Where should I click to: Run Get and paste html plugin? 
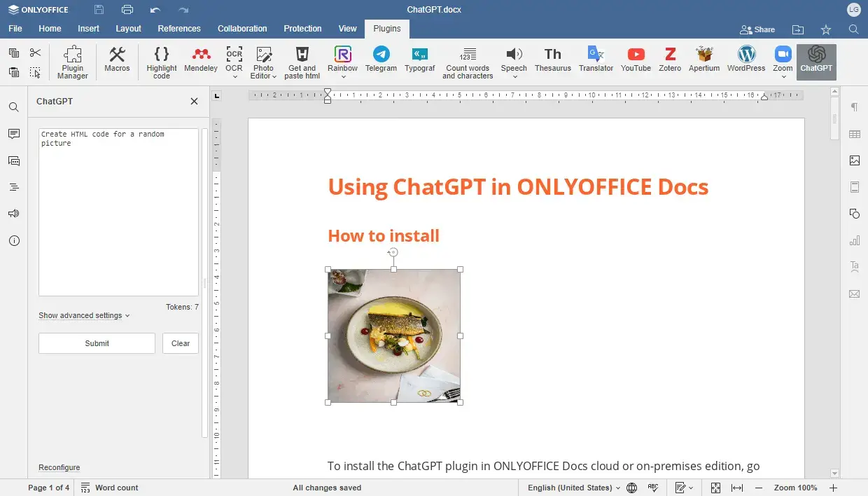302,62
